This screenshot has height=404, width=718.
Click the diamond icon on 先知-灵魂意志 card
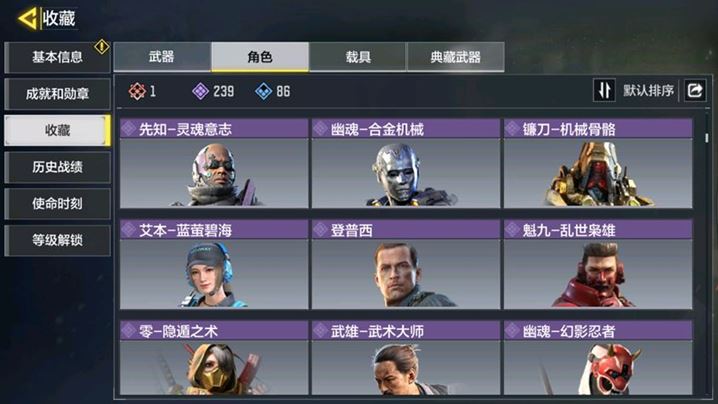pos(129,129)
